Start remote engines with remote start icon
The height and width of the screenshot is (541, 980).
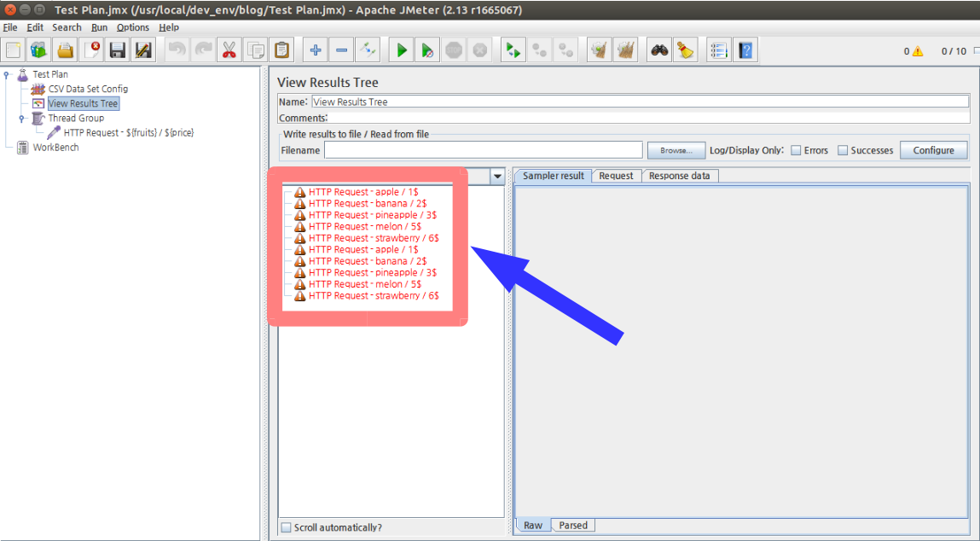click(513, 50)
